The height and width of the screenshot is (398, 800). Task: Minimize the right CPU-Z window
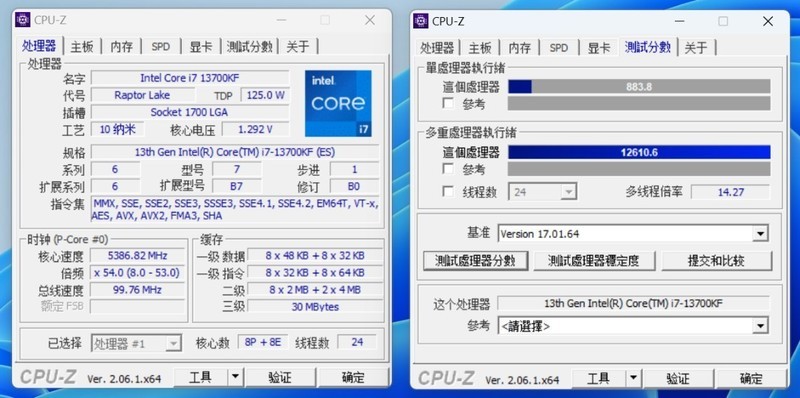(x=679, y=21)
